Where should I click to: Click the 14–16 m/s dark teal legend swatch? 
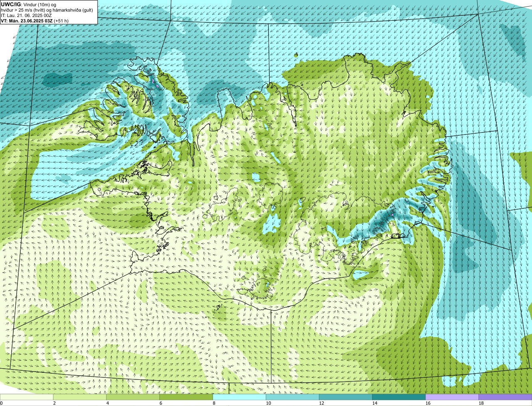point(399,397)
